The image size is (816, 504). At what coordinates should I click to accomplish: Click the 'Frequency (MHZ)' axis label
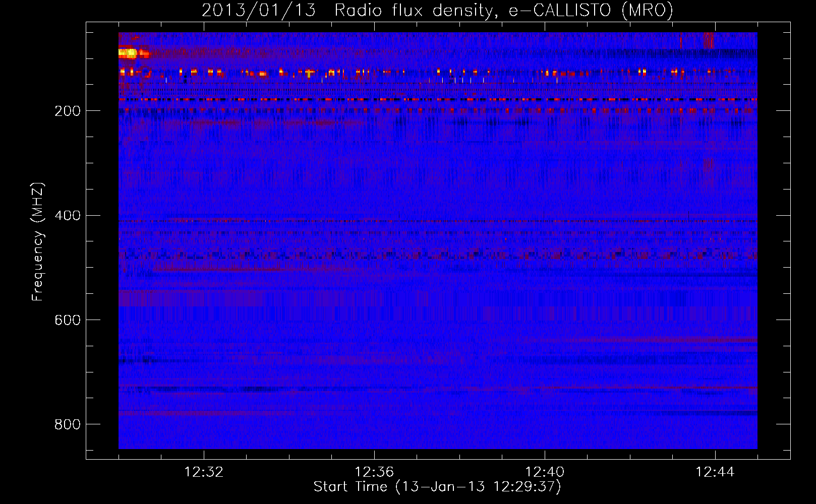(38, 241)
